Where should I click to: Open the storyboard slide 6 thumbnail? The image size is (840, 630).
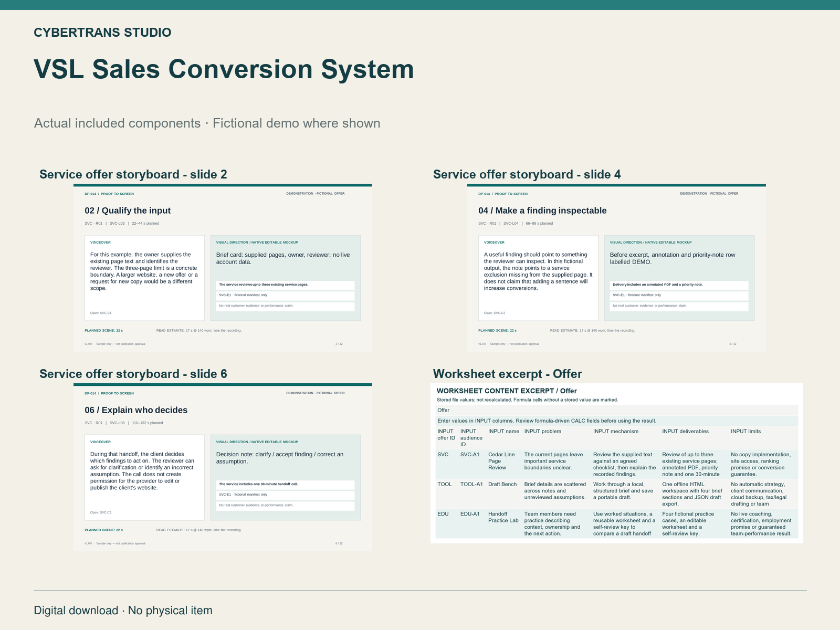[223, 467]
